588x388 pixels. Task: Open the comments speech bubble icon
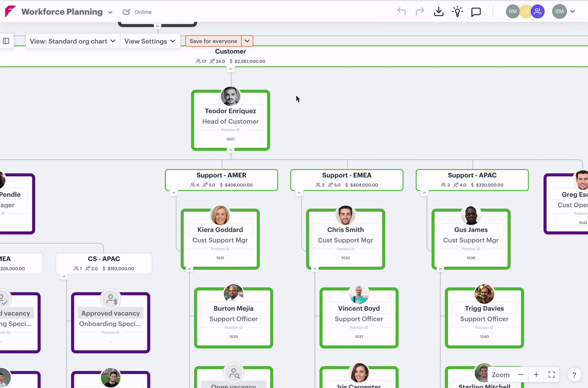pyautogui.click(x=476, y=12)
